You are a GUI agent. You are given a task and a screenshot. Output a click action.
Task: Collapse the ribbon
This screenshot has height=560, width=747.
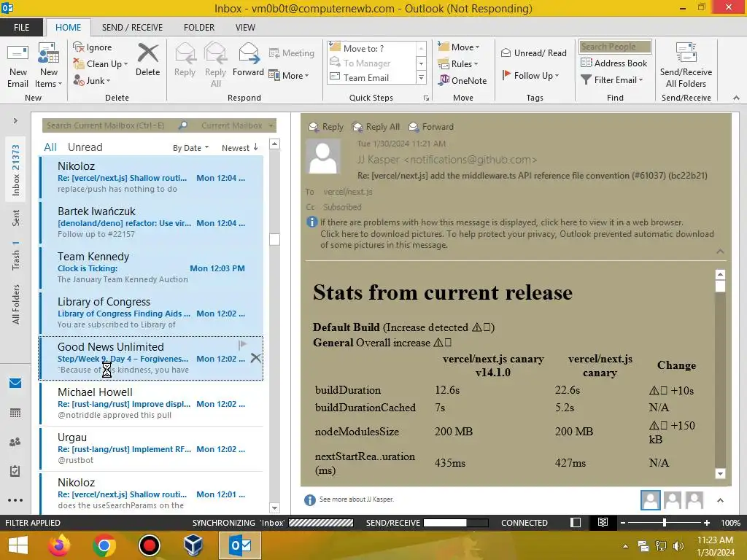(x=736, y=98)
